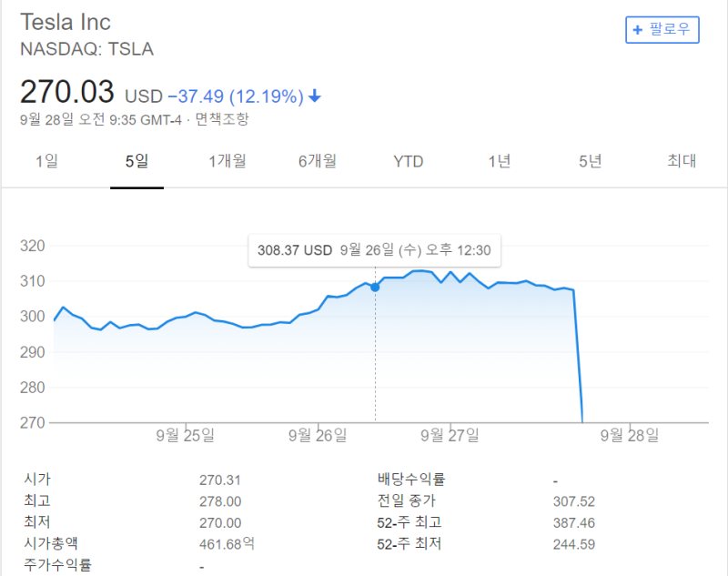Switch to the 1개월 chart range
The image size is (728, 576).
(x=227, y=161)
